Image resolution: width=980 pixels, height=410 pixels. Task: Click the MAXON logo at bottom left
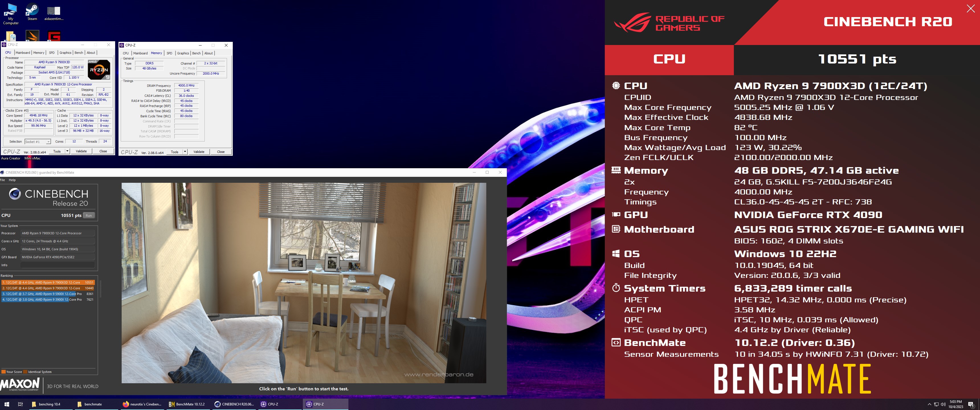20,384
